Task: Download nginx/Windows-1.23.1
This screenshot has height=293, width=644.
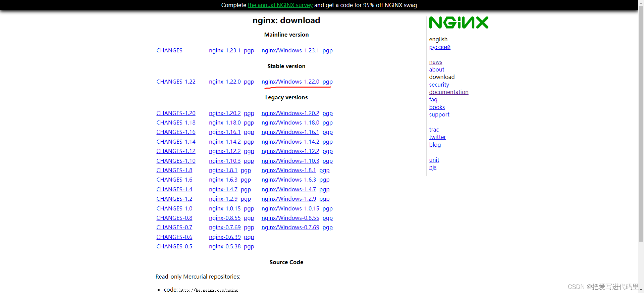Action: 290,50
